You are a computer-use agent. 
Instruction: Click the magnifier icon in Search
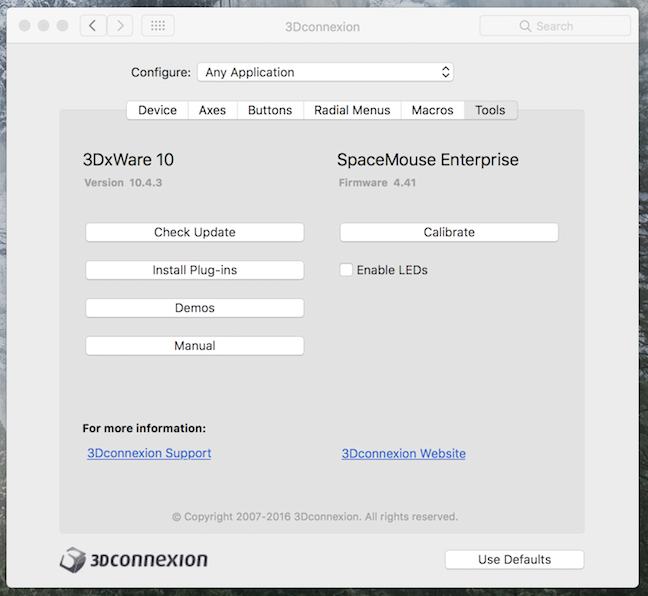525,26
